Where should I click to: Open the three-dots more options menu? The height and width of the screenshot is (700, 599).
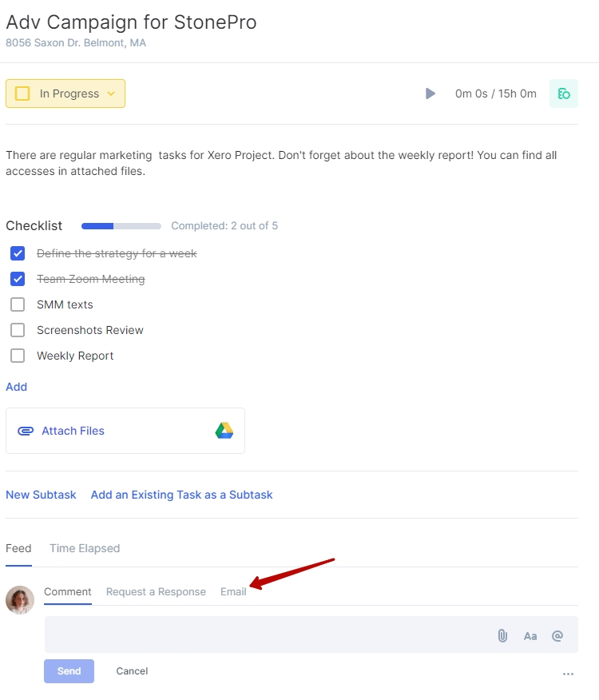(x=568, y=674)
